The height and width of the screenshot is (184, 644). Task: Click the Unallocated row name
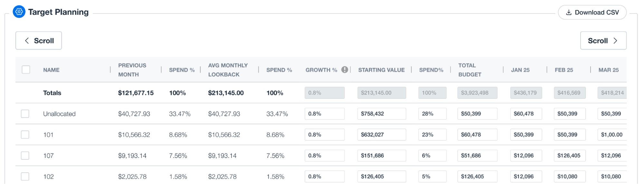coord(59,114)
